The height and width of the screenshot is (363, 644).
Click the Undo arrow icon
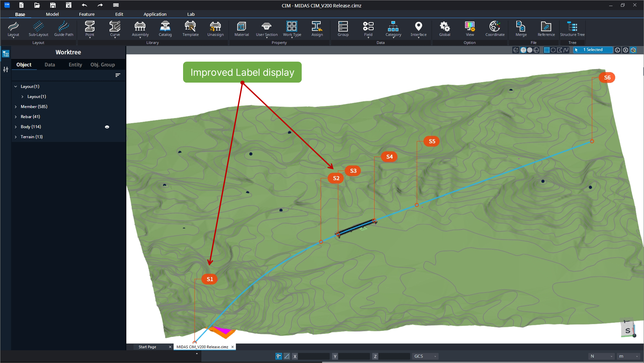[x=84, y=5]
